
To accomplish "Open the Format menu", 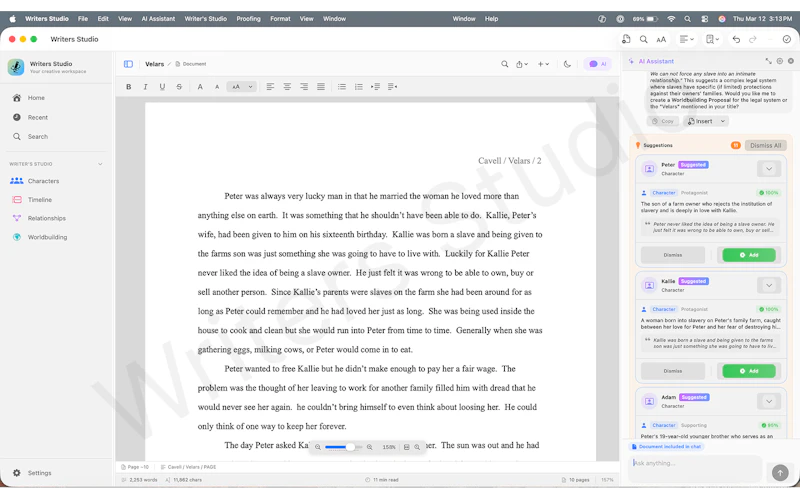I will click(280, 19).
